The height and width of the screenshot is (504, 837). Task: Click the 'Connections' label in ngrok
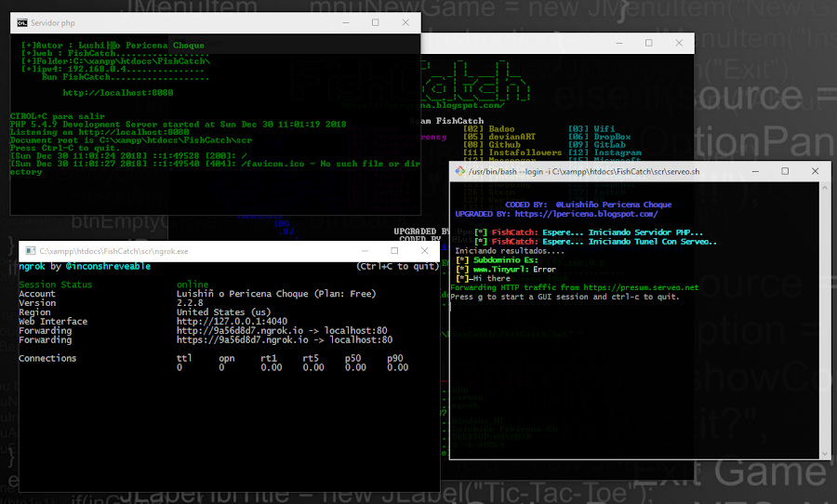47,358
